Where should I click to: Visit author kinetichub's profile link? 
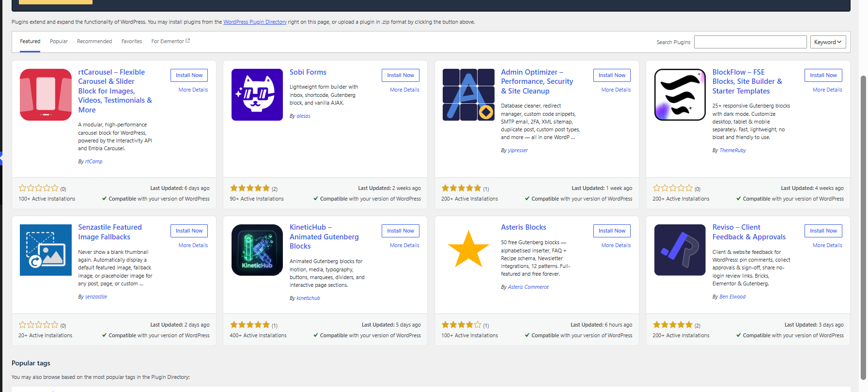point(309,298)
